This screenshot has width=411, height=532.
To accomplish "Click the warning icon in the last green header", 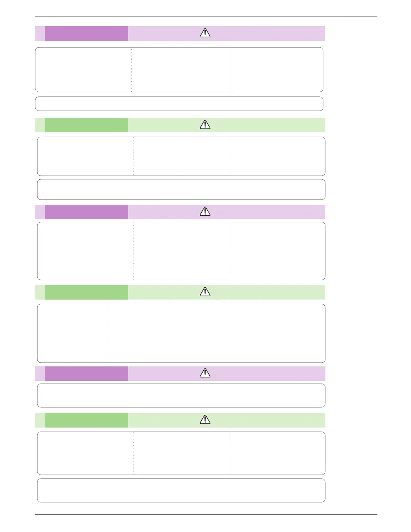I will [205, 419].
